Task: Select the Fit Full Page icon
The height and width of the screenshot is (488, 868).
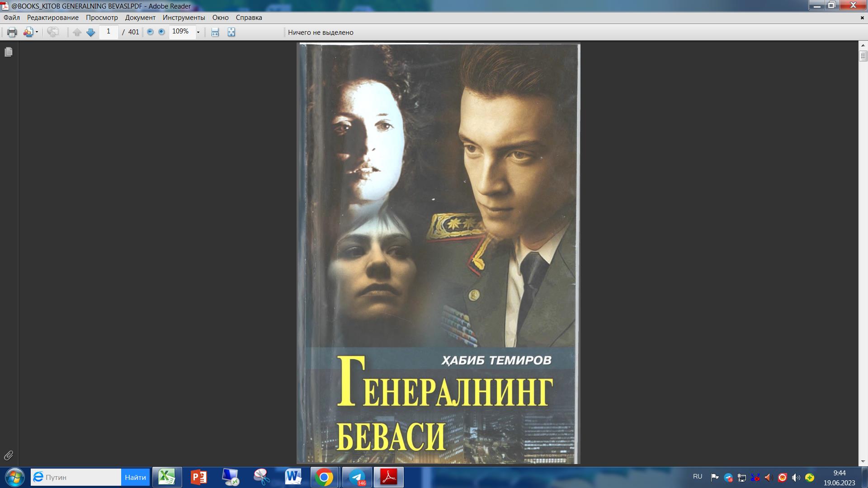Action: pos(231,32)
